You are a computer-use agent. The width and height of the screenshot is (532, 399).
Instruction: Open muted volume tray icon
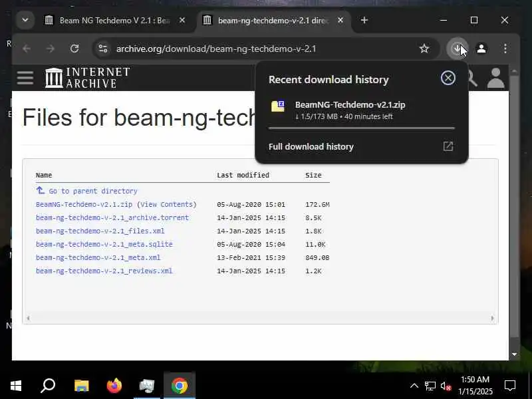click(x=446, y=386)
